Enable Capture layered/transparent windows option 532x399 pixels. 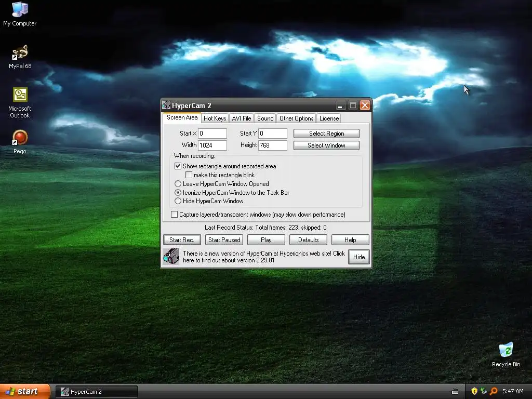[x=174, y=215]
